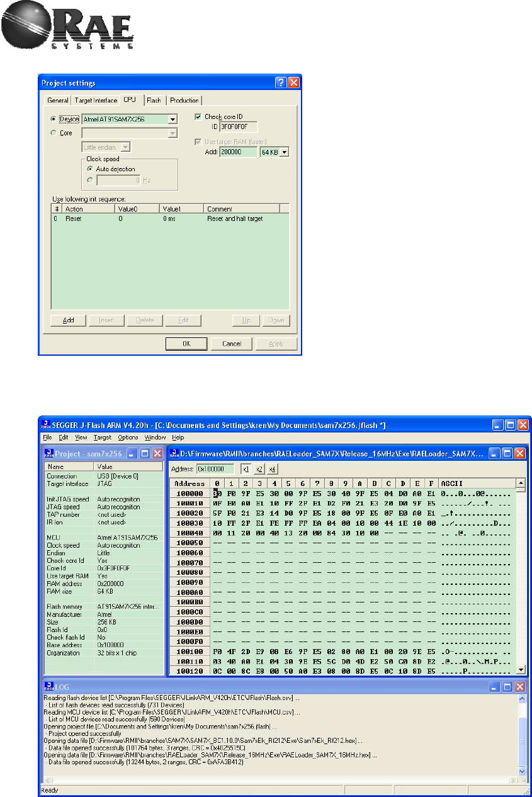
Task: Click the Down button
Action: coord(276,320)
